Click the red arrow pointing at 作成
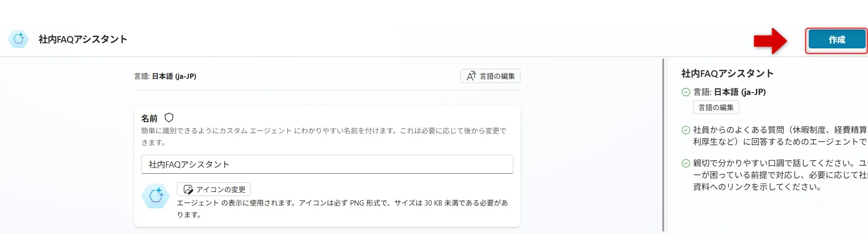This screenshot has height=234, width=868. tap(770, 40)
